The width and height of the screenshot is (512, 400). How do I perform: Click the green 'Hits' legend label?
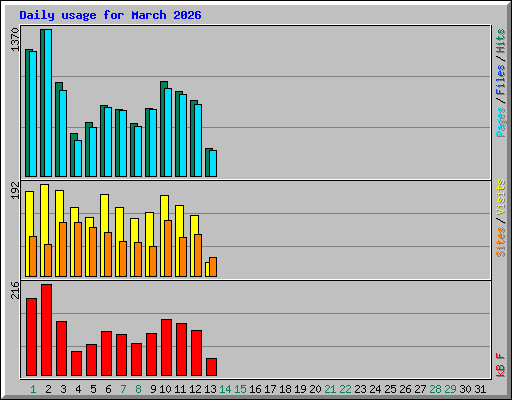coord(501,41)
